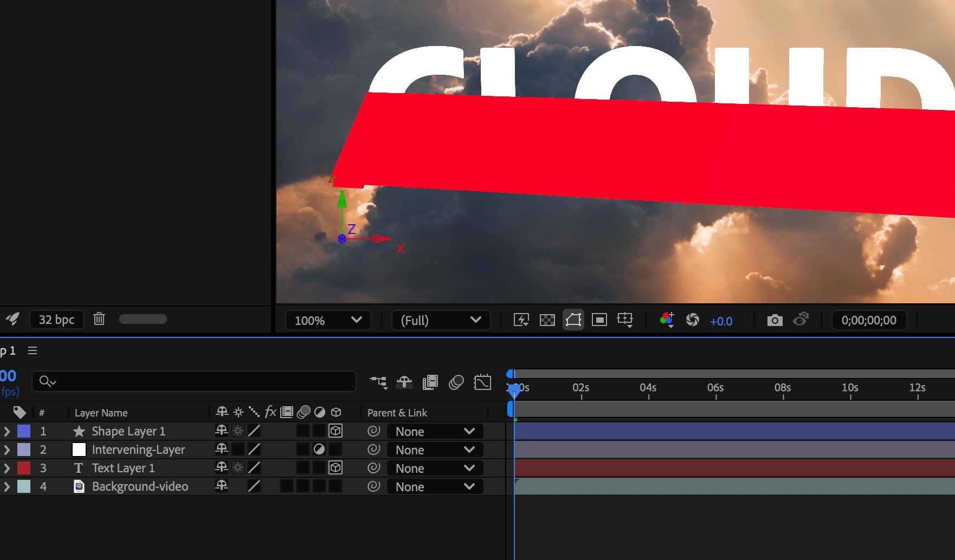Screen dimensions: 955x560
Task: Click the 32 bpc color depth button
Action: 56,320
